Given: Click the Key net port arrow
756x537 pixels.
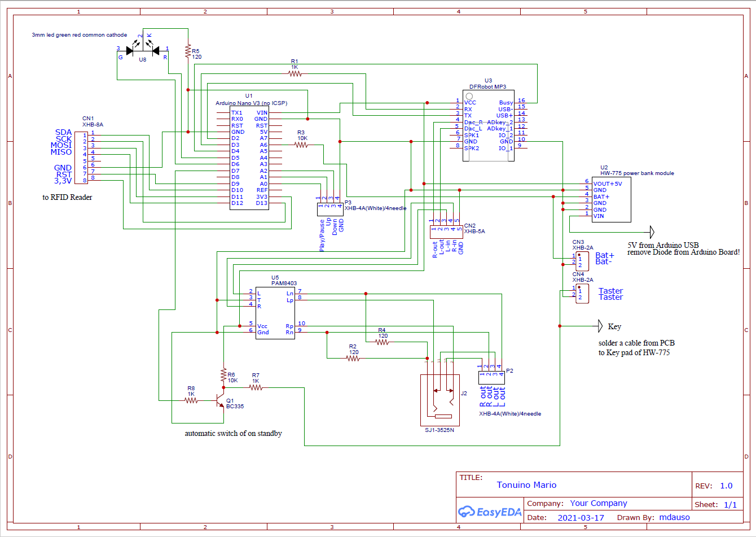Looking at the screenshot, I should (x=600, y=326).
